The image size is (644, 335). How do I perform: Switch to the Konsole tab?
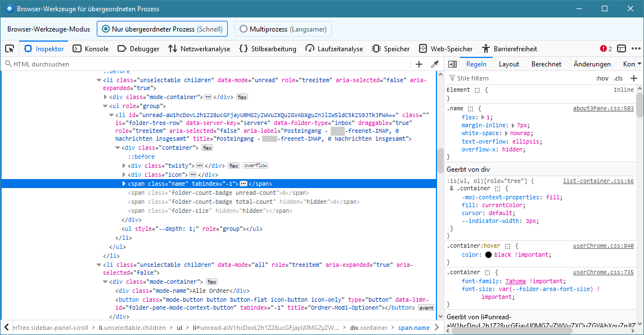pos(91,49)
